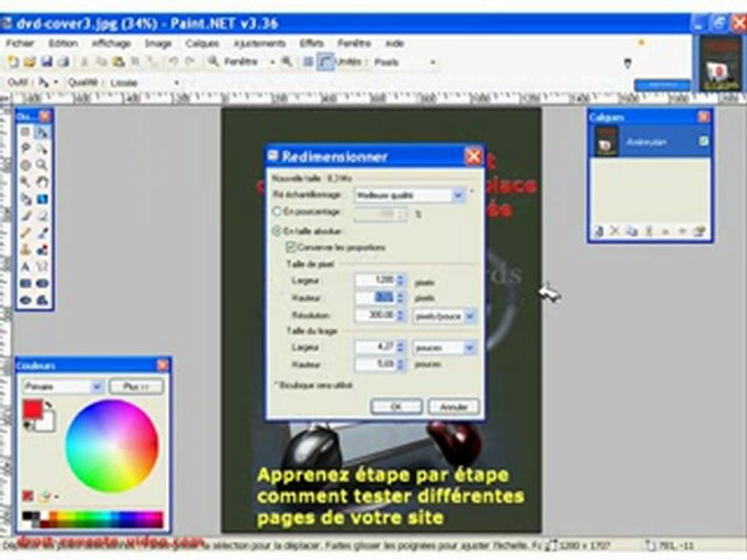Select the Clone Stamp tool
The width and height of the screenshot is (747, 560).
coord(26,250)
